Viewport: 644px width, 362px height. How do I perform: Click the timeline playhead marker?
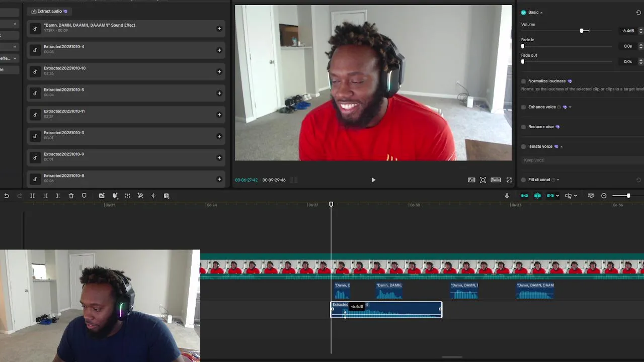tap(331, 204)
